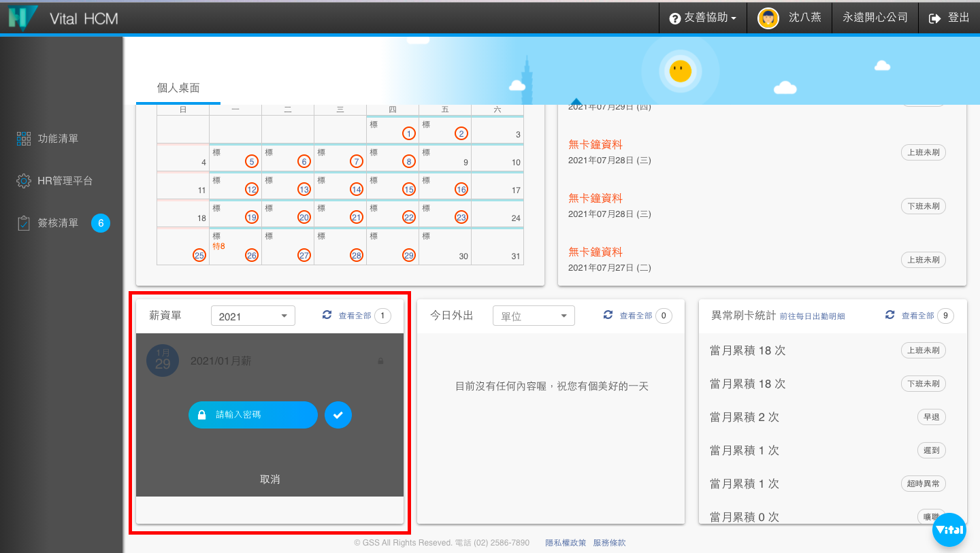980x553 pixels.
Task: Click the Vital HCM logo icon
Action: click(x=22, y=18)
